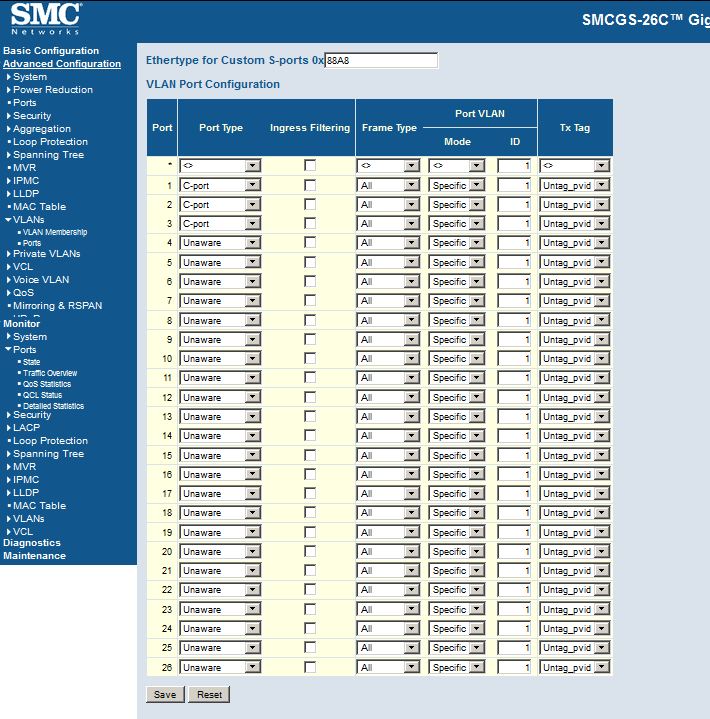This screenshot has width=710, height=719.
Task: Expand the Spanning Tree section under Advanced Configuration
Action: pos(9,155)
